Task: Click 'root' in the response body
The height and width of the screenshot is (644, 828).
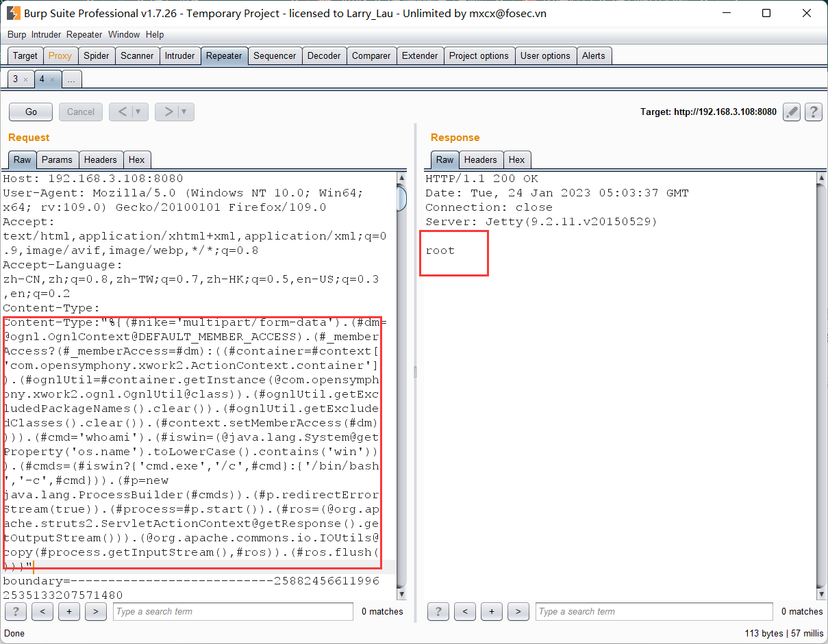Action: (x=440, y=250)
